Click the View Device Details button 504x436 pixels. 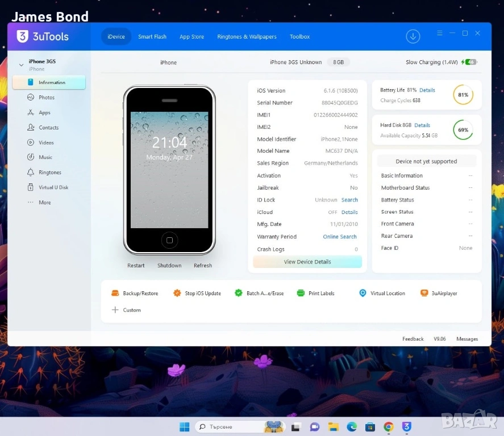[x=307, y=262]
